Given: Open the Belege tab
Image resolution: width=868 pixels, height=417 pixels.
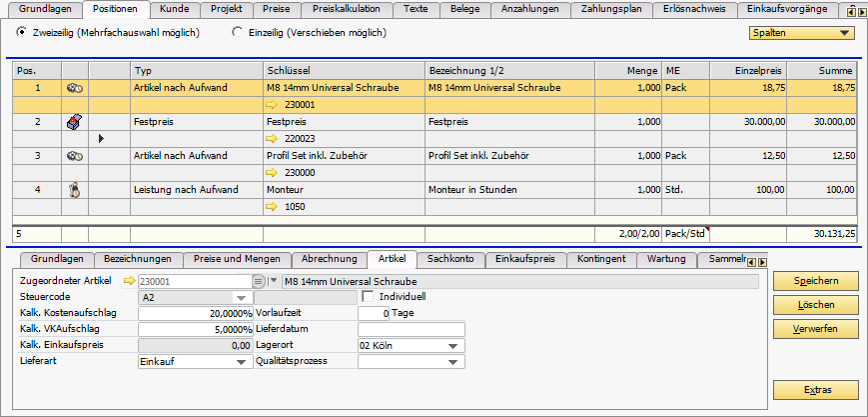Looking at the screenshot, I should coord(465,9).
